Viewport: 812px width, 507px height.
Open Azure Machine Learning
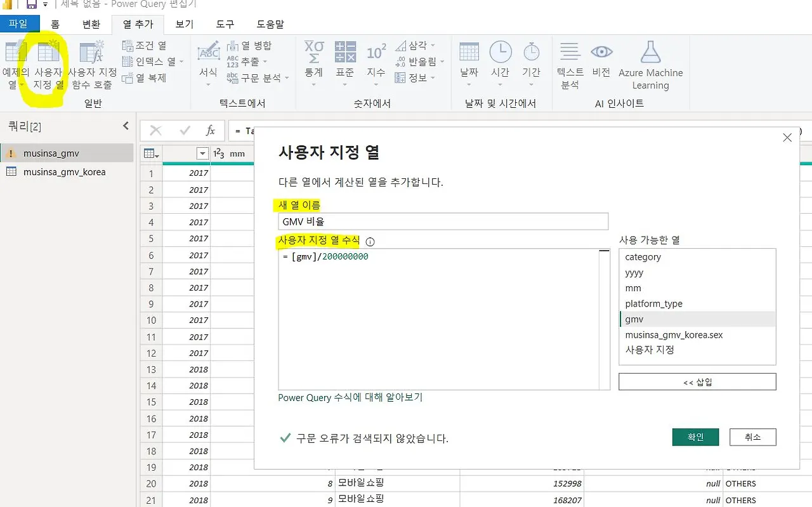[651, 65]
